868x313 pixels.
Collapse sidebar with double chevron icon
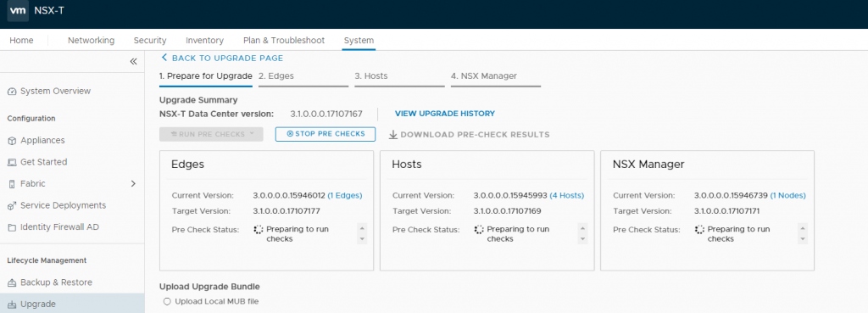tap(133, 61)
